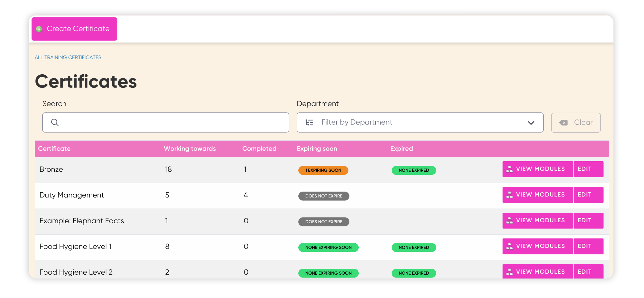The image size is (644, 298).
Task: Select the Duty Management certificate name
Action: 72,195
